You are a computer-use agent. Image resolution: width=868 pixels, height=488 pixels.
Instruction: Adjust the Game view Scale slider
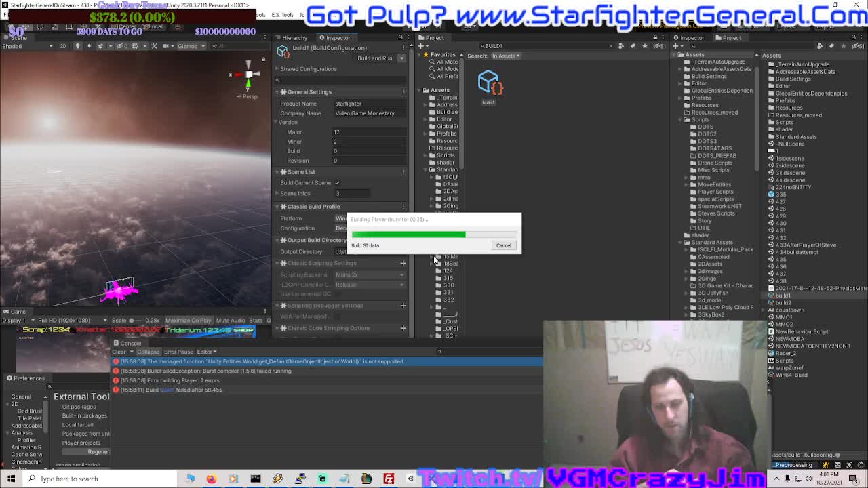click(135, 321)
